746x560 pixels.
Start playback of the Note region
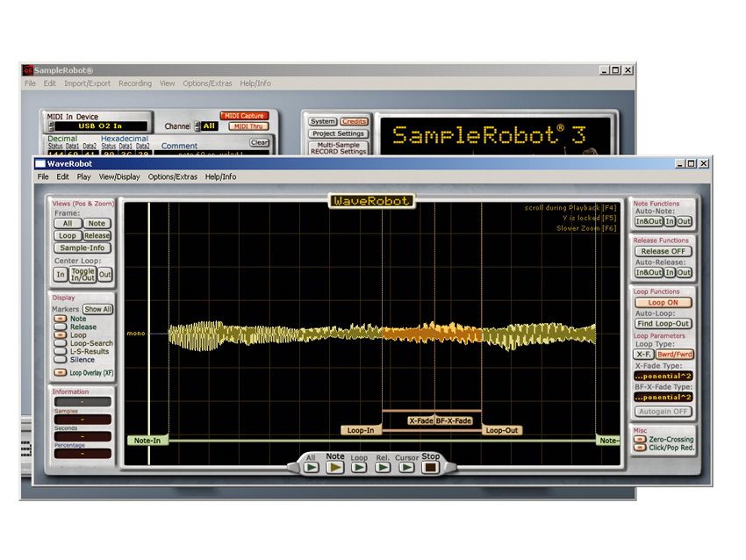coord(335,468)
